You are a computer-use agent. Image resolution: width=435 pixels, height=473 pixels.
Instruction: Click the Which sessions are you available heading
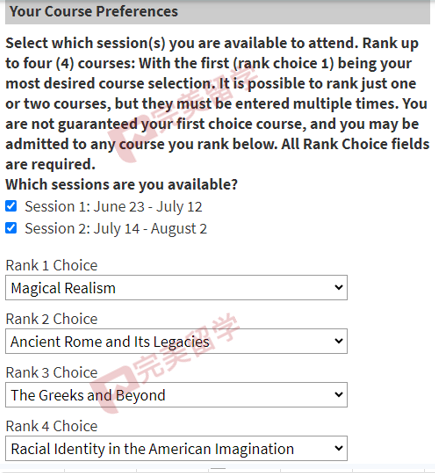[122, 184]
